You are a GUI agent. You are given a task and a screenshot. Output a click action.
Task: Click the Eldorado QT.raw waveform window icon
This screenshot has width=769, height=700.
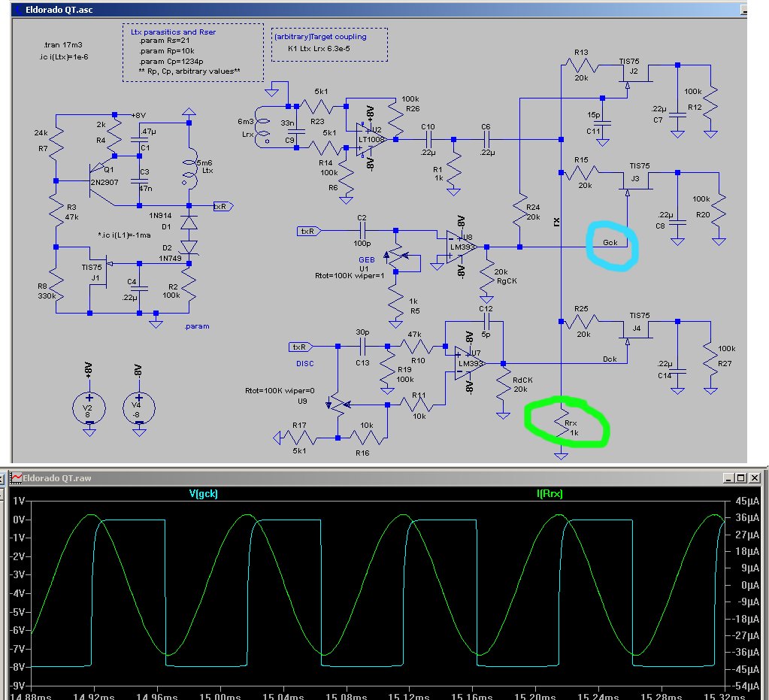(15, 477)
